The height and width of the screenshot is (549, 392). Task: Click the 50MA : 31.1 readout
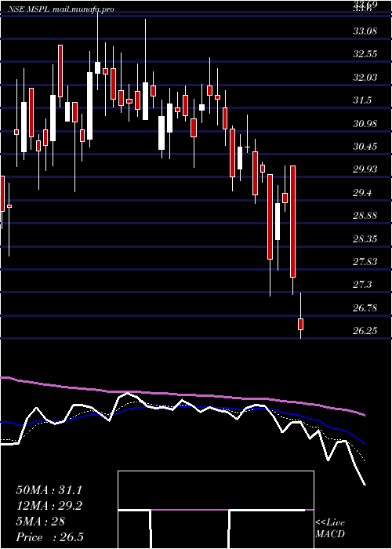49,490
